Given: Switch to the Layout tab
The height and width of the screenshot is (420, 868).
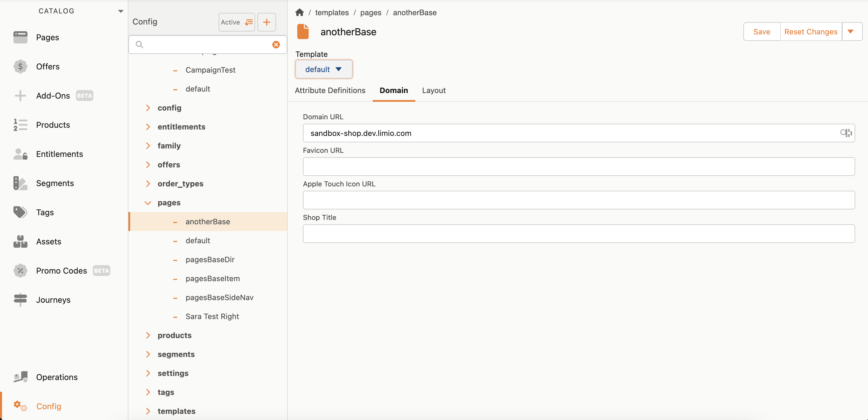Looking at the screenshot, I should pyautogui.click(x=434, y=90).
